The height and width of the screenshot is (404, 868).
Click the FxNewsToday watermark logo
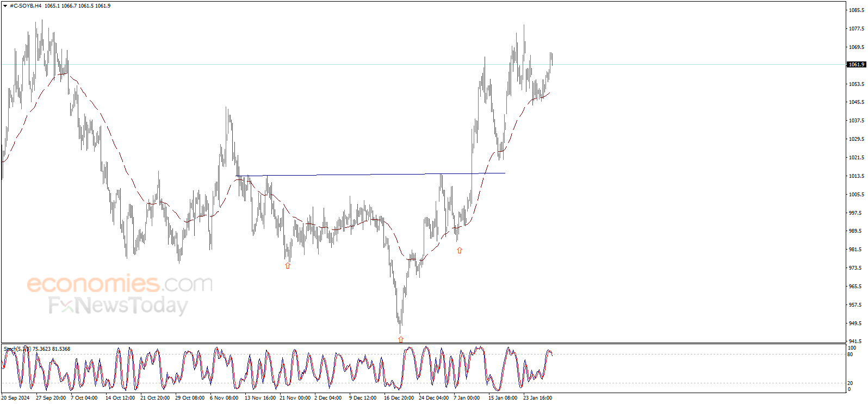[118, 306]
